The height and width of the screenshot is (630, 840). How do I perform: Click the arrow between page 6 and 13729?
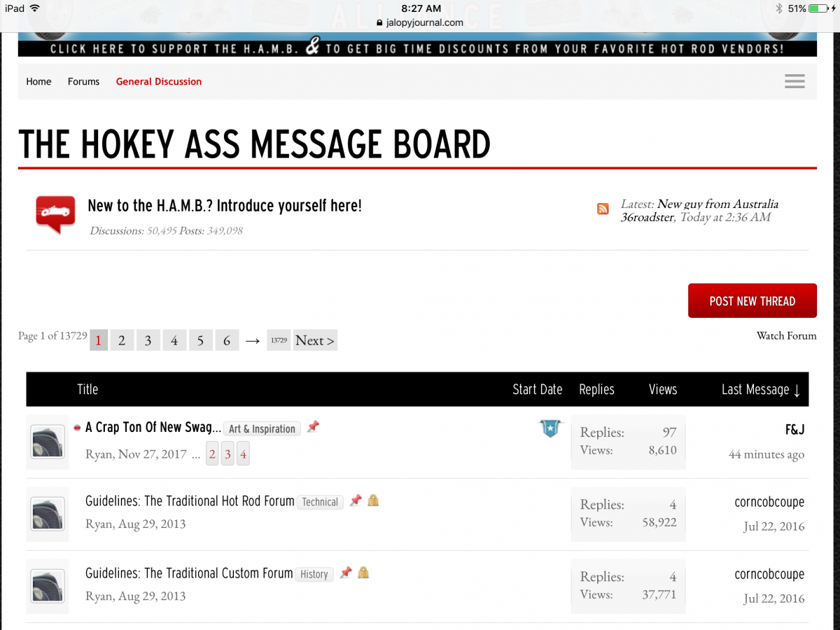(253, 341)
